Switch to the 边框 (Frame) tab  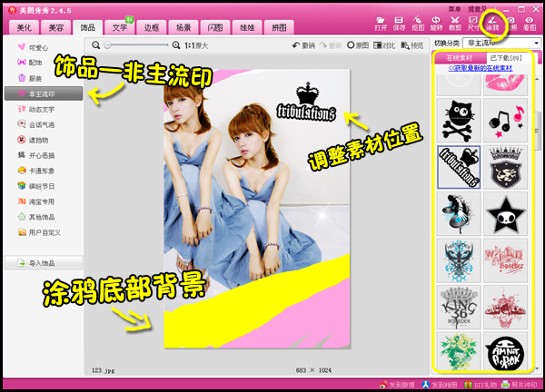coord(151,28)
